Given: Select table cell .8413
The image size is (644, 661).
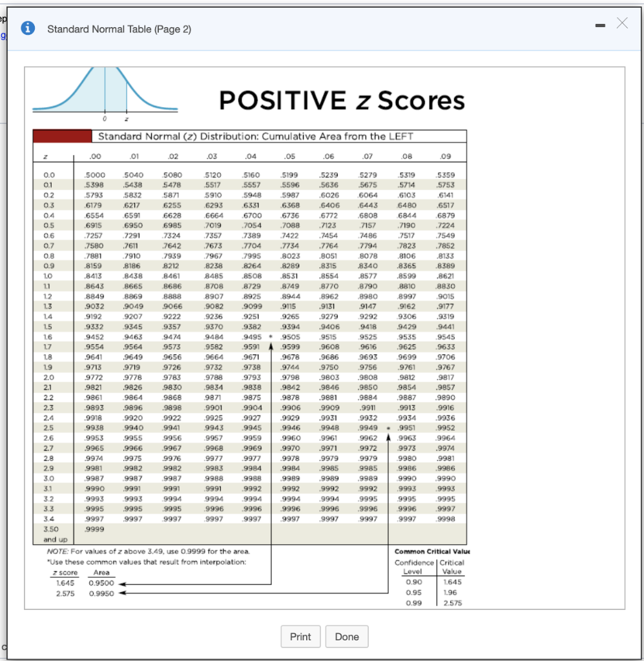Looking at the screenshot, I should pyautogui.click(x=94, y=276).
